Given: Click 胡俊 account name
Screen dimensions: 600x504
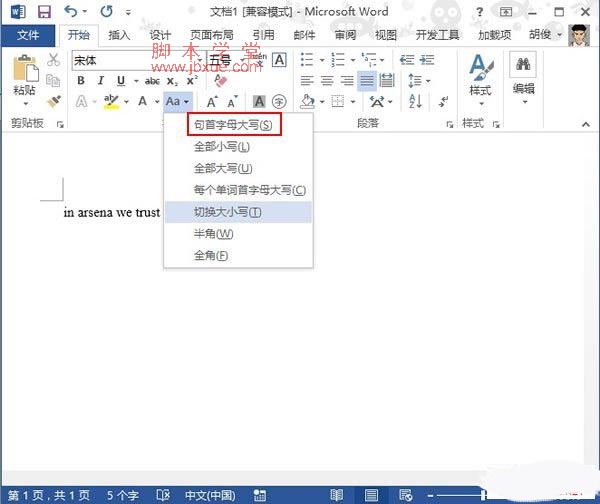Looking at the screenshot, I should point(540,35).
